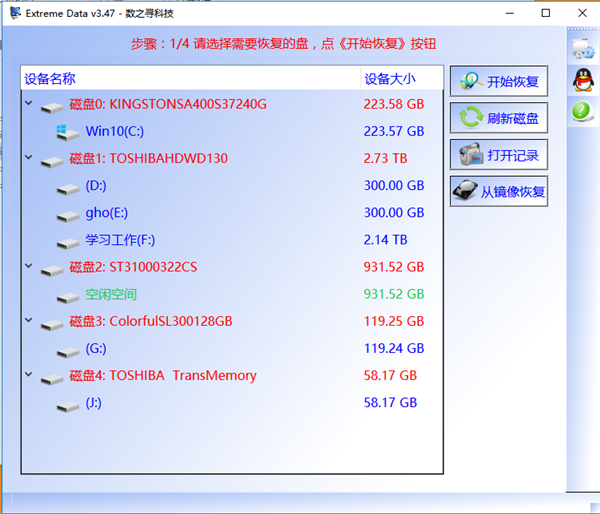
Task: Select the Win10(C:) partition
Action: pos(116,131)
